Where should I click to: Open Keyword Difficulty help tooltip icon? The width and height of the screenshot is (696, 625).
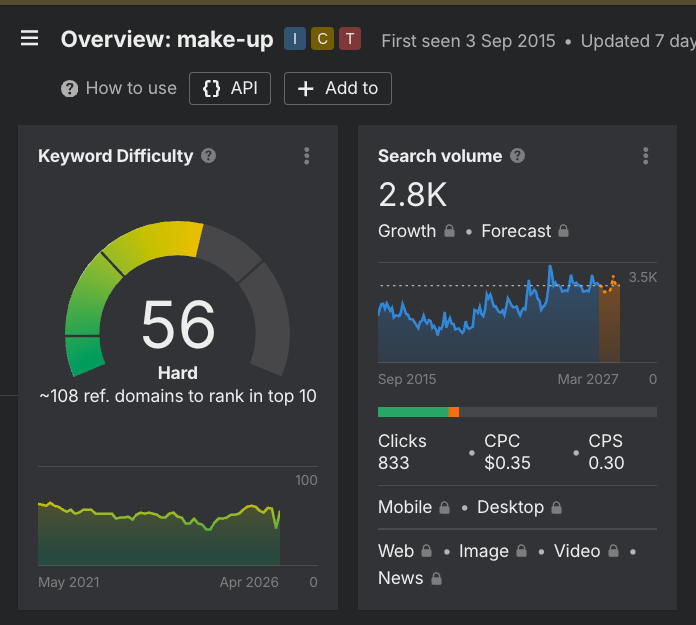tap(208, 156)
